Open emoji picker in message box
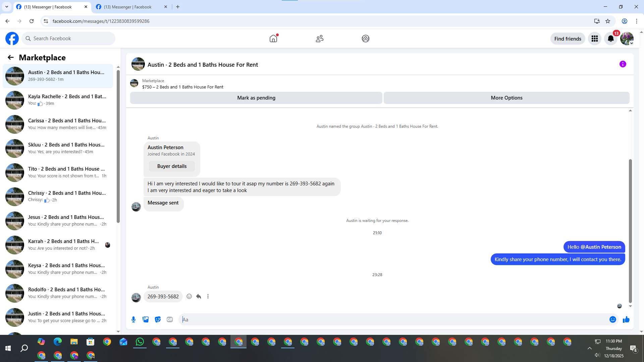The height and width of the screenshot is (362, 644). pos(612,319)
